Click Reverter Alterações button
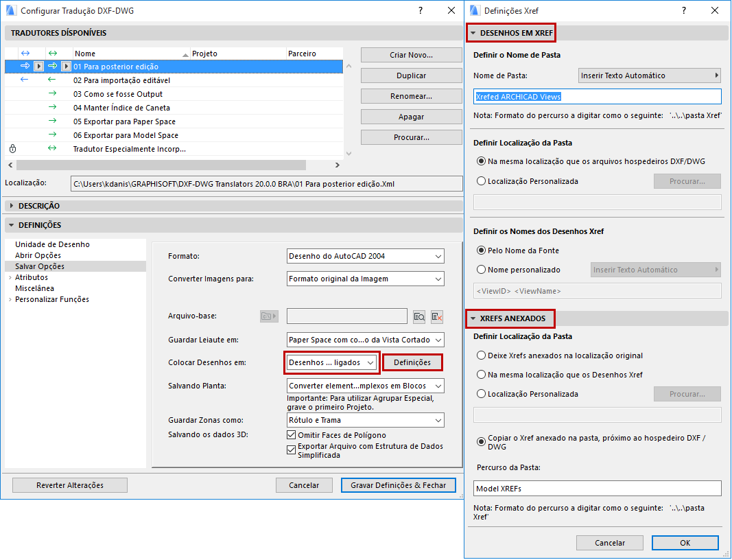The width and height of the screenshot is (732, 560). click(x=70, y=485)
